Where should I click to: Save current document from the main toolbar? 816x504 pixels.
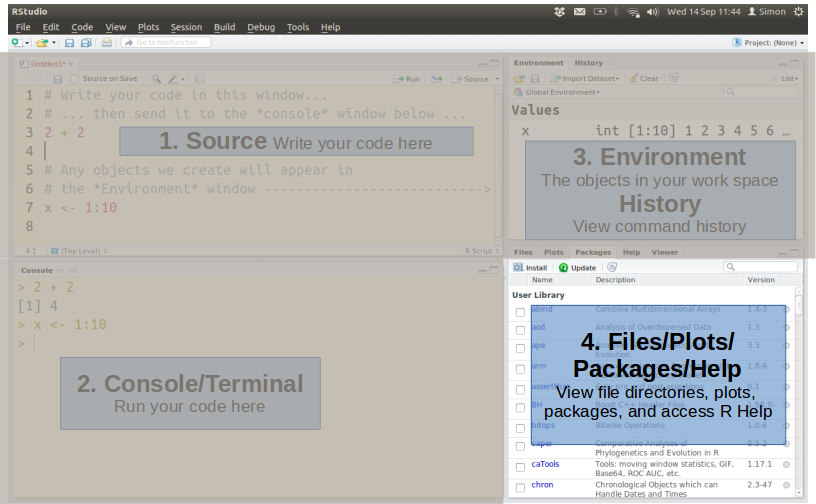point(69,43)
